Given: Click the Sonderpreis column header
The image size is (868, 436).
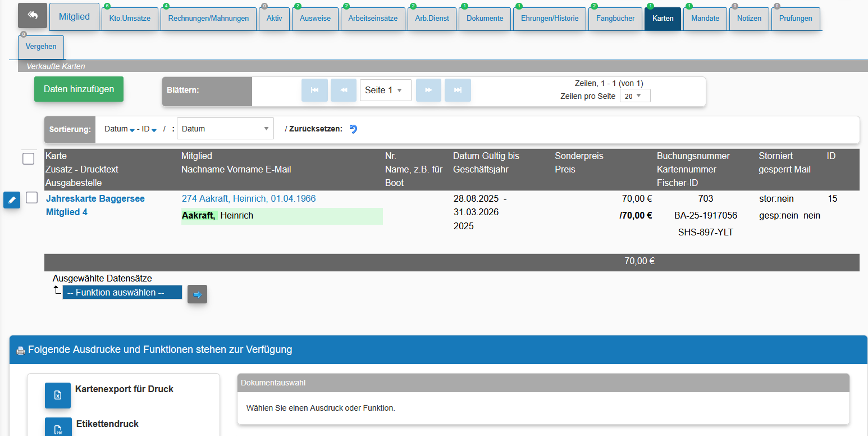Looking at the screenshot, I should point(579,156).
